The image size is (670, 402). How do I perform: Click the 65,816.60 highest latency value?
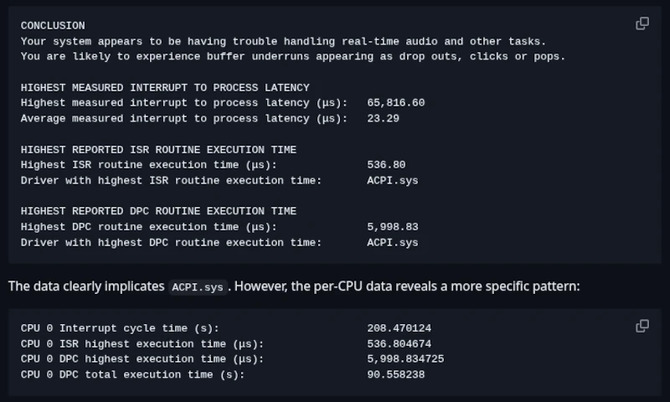396,103
